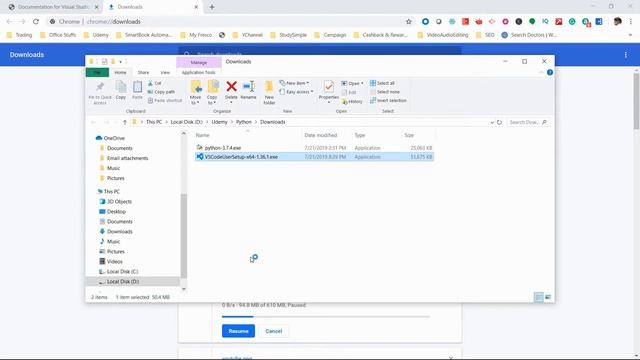Switch to the Share ribbon tab
The width and height of the screenshot is (640, 360).
pyautogui.click(x=143, y=72)
